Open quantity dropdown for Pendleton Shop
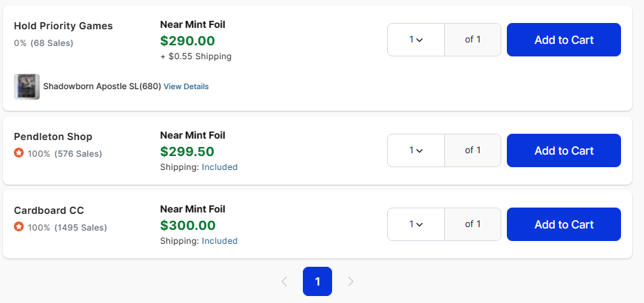 tap(416, 150)
